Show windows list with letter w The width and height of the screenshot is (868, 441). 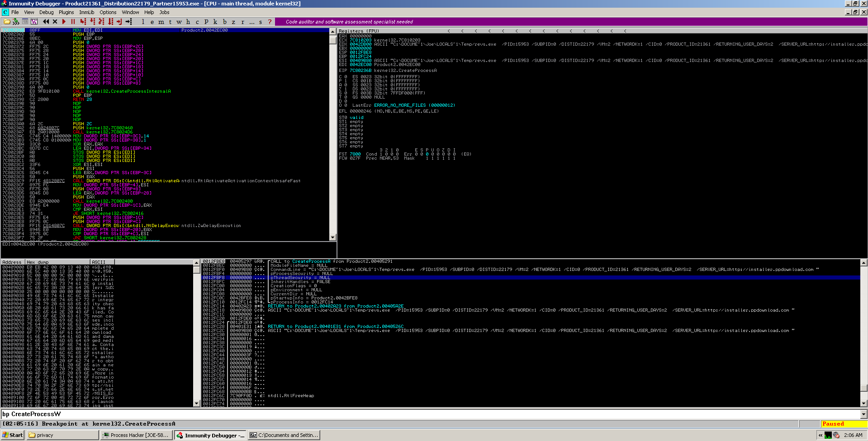(x=179, y=22)
